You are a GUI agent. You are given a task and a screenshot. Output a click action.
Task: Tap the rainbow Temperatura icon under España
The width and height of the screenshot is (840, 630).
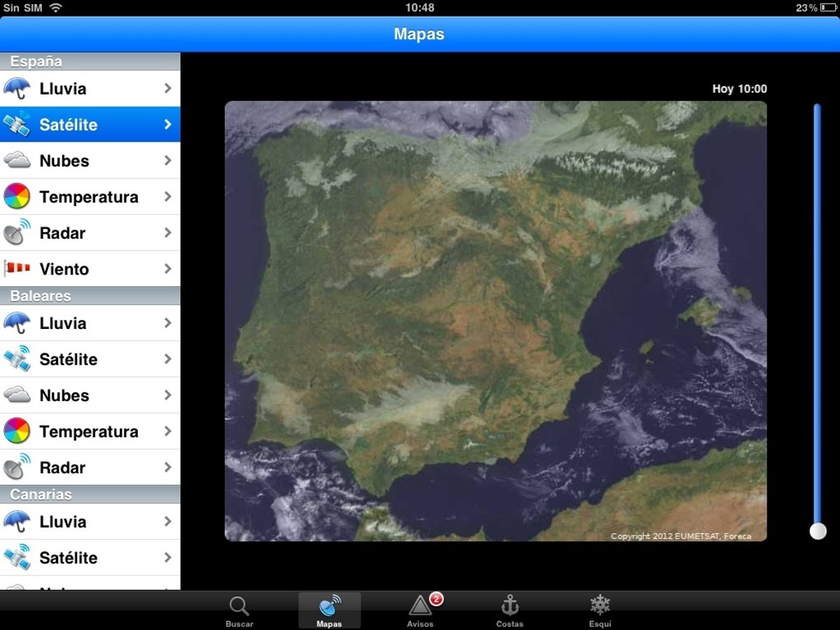17,197
